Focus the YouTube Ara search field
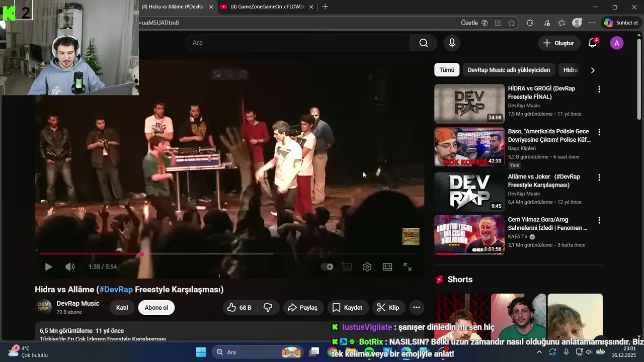644x362 pixels. (x=298, y=43)
